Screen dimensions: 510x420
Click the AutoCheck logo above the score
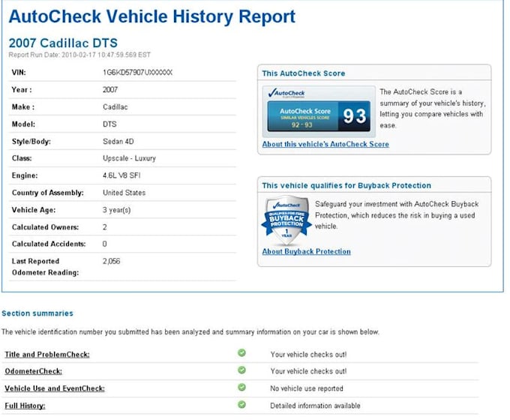click(286, 93)
